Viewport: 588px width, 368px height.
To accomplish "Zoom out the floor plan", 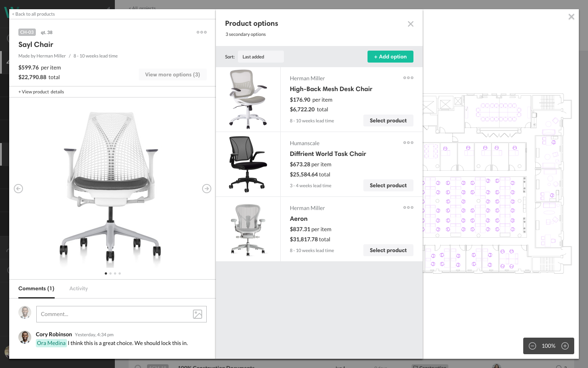I will coord(532,346).
